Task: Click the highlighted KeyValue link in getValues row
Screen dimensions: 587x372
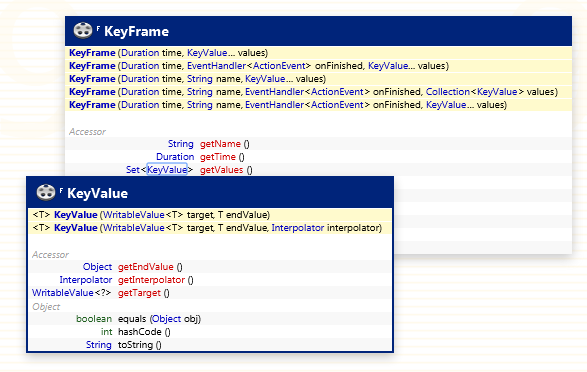Action: coord(167,170)
